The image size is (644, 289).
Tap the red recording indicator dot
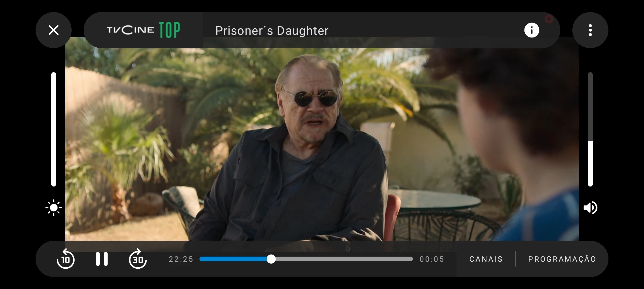click(549, 19)
